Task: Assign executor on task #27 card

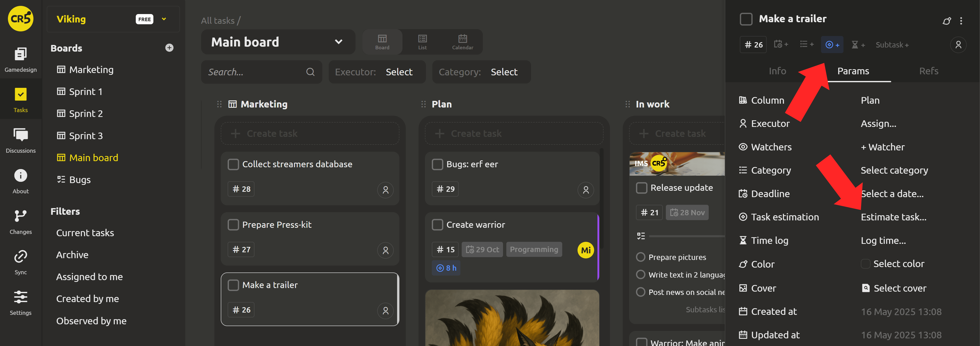Action: (385, 250)
